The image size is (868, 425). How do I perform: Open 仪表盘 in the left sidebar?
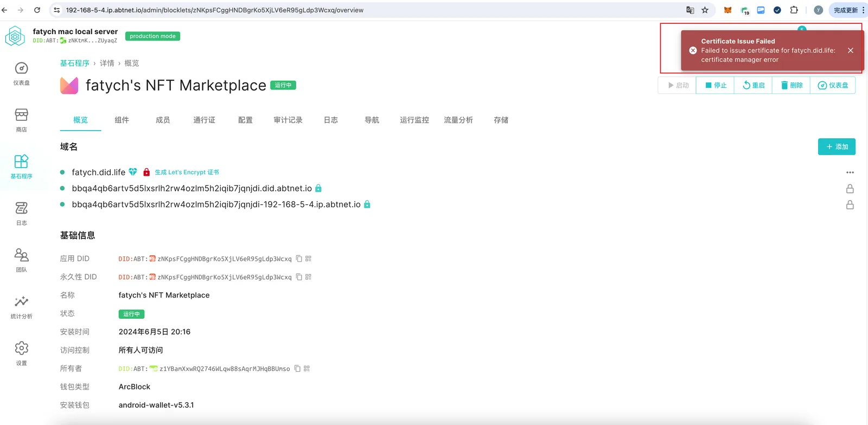point(21,74)
